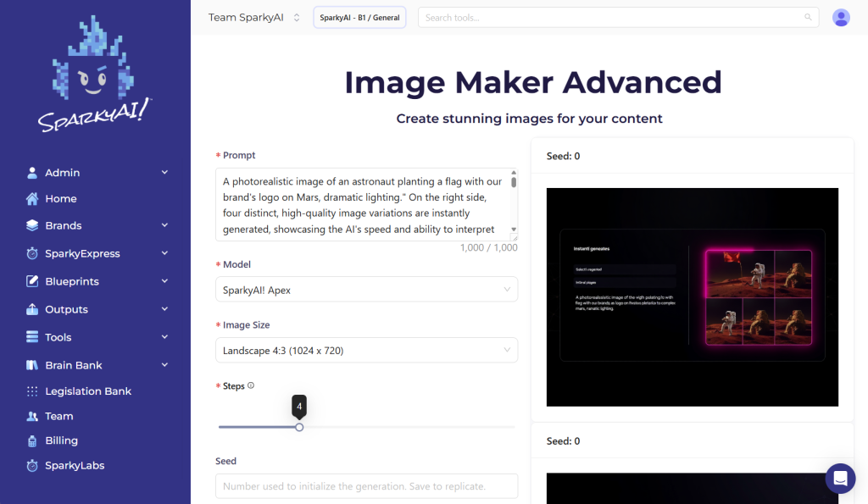Adjust the Steps slider handle
Image resolution: width=868 pixels, height=504 pixels.
tap(298, 427)
